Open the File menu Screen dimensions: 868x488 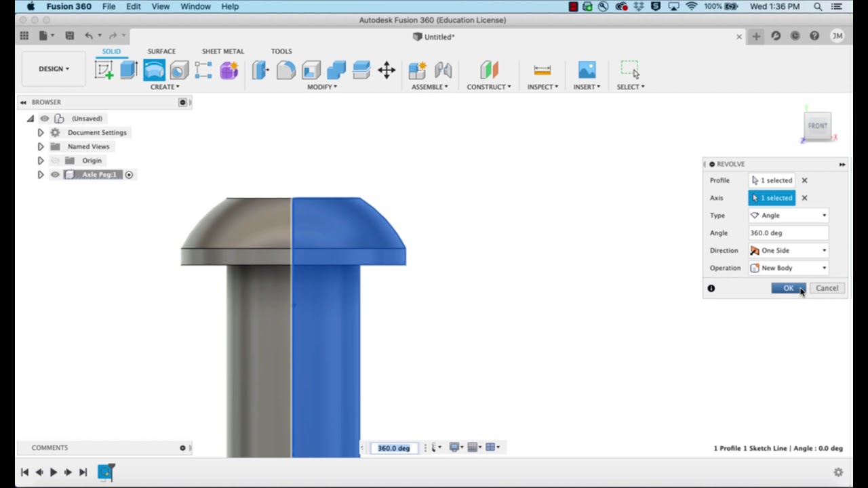(x=108, y=6)
